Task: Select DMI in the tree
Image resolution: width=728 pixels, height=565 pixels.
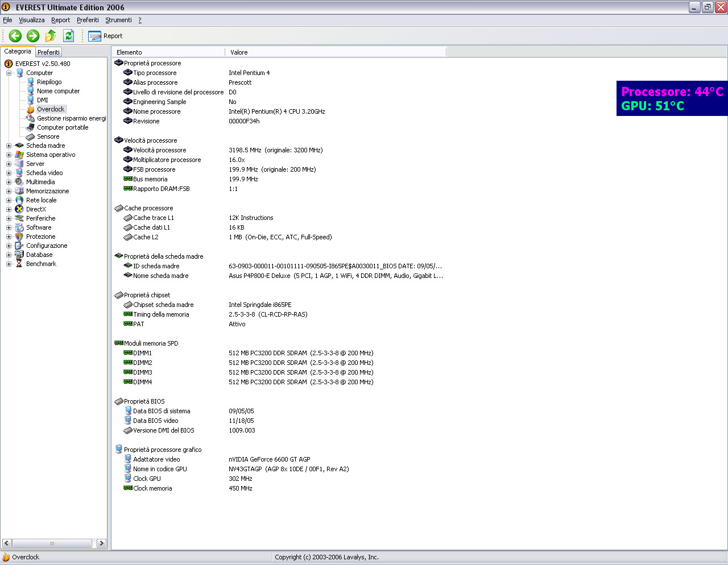Action: [43, 100]
